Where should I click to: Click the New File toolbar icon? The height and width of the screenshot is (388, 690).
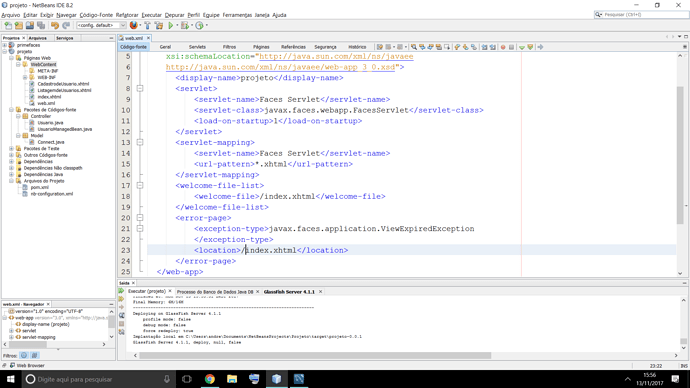pos(8,26)
